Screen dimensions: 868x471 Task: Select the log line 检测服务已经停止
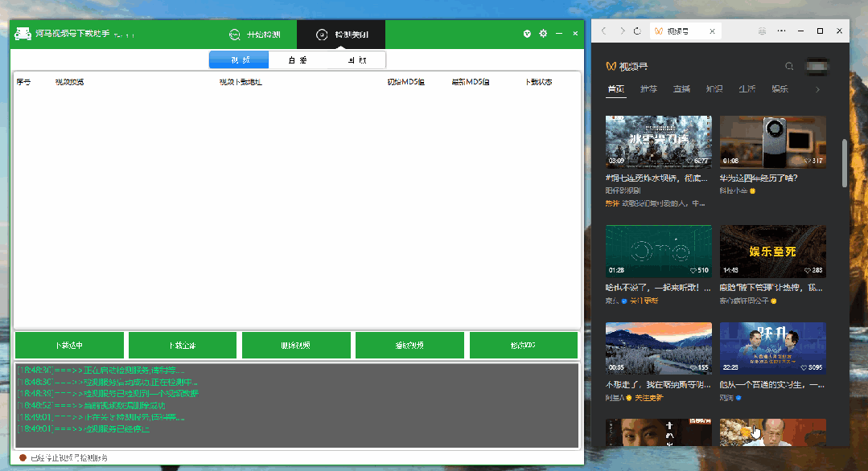click(83, 428)
